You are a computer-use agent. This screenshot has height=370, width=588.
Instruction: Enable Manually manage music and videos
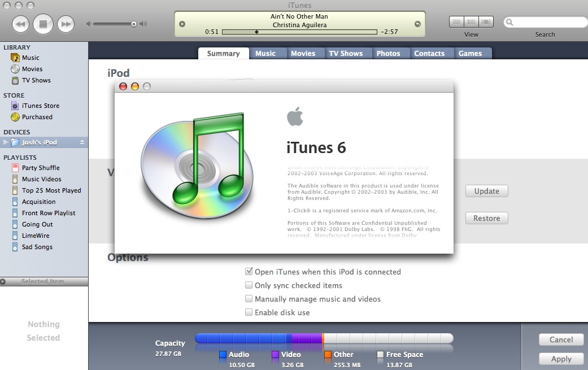pos(249,298)
